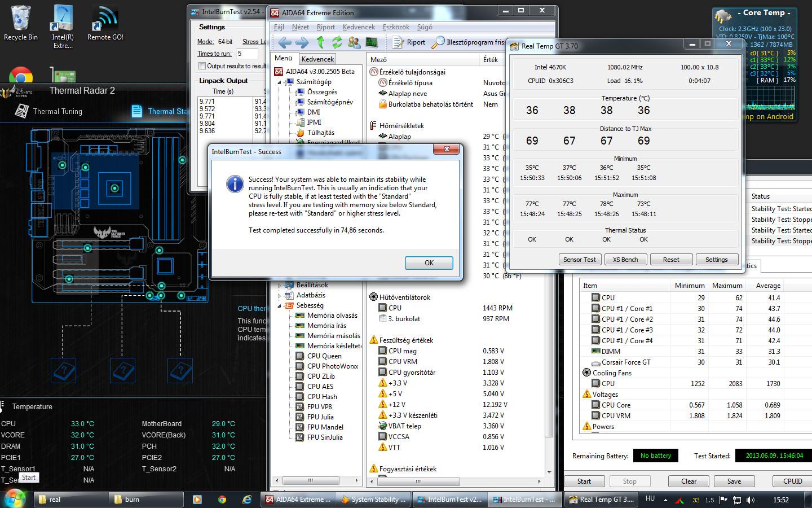Open the 'burn' folder taskbar button
This screenshot has height=508, width=812.
tap(147, 500)
